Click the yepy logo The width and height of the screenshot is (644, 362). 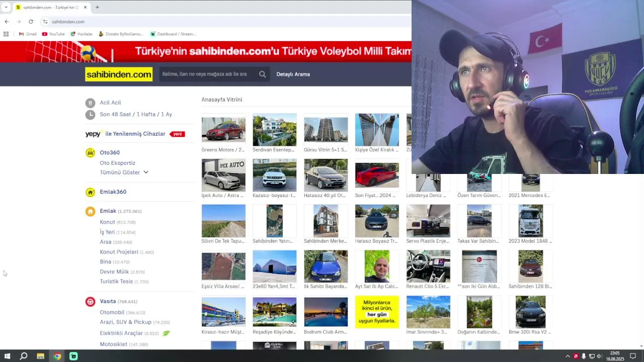click(93, 134)
